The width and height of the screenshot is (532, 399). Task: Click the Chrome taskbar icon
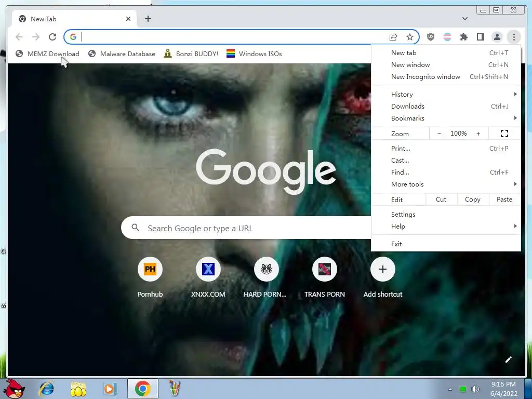click(x=142, y=389)
